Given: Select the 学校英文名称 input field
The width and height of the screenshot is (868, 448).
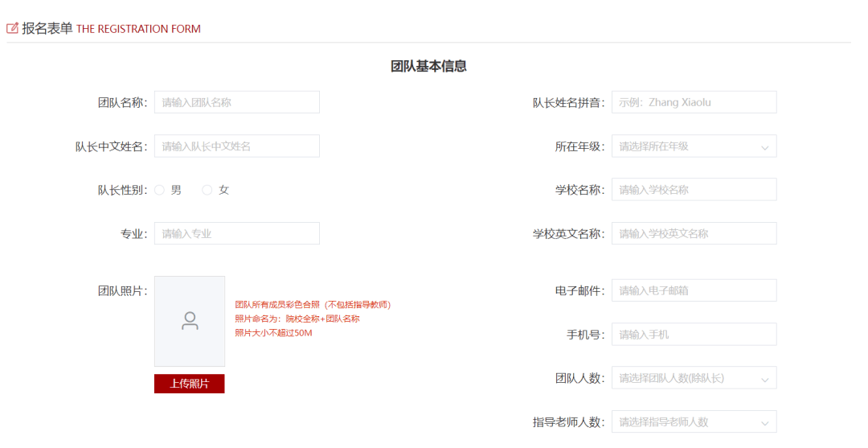Looking at the screenshot, I should pyautogui.click(x=694, y=234).
